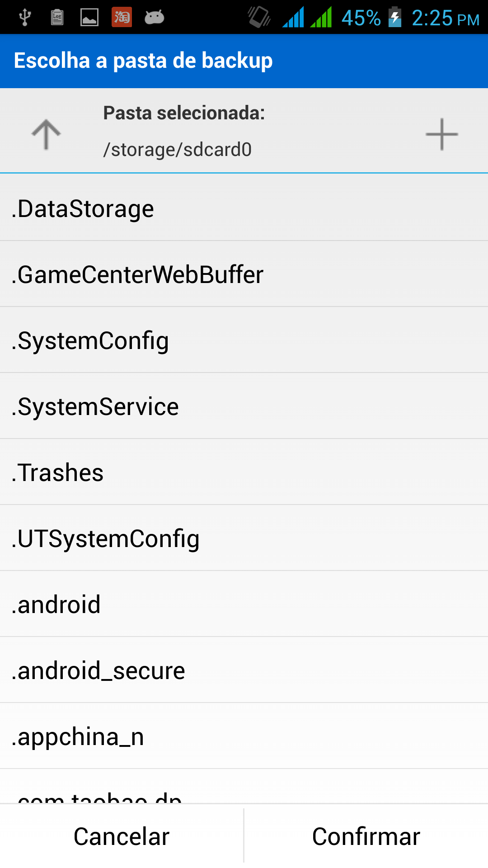
Task: Tap the Android debug notification icon
Action: click(154, 18)
